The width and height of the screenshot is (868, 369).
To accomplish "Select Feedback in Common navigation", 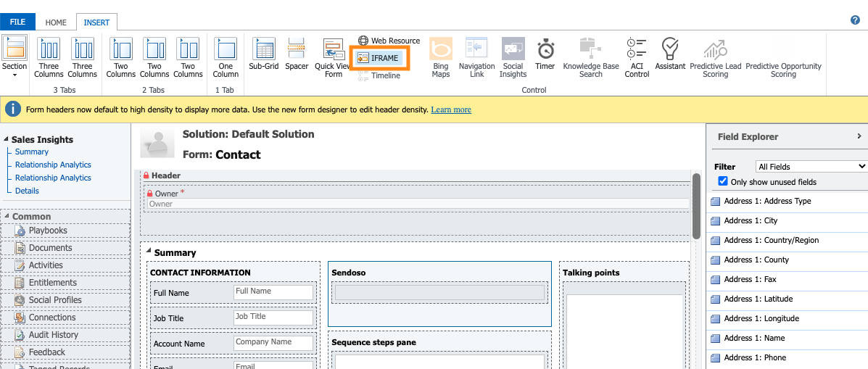I will 65,352.
